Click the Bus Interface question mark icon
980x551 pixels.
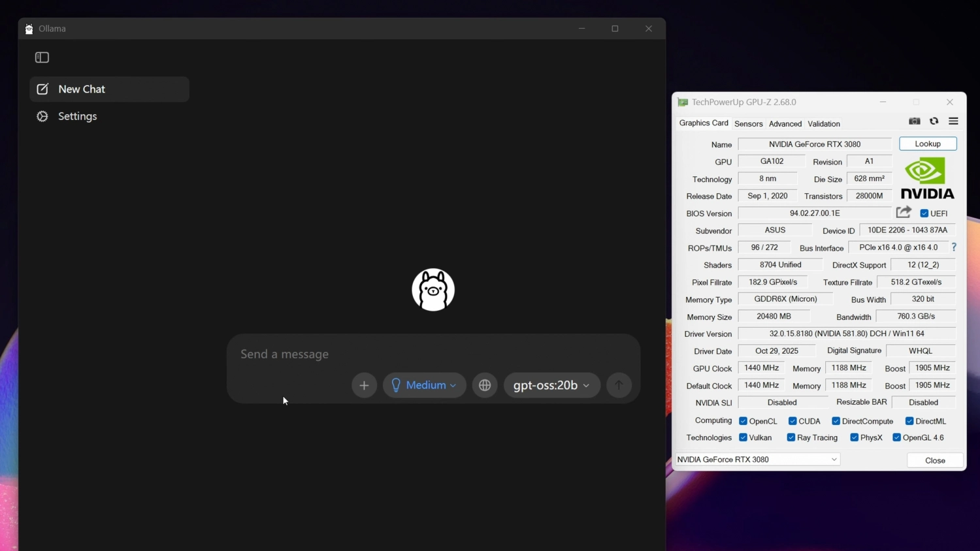pos(954,247)
